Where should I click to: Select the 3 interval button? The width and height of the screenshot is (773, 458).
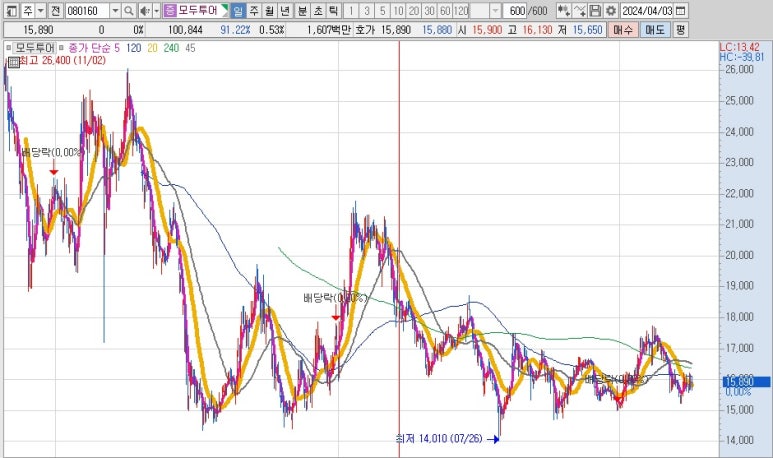point(367,10)
